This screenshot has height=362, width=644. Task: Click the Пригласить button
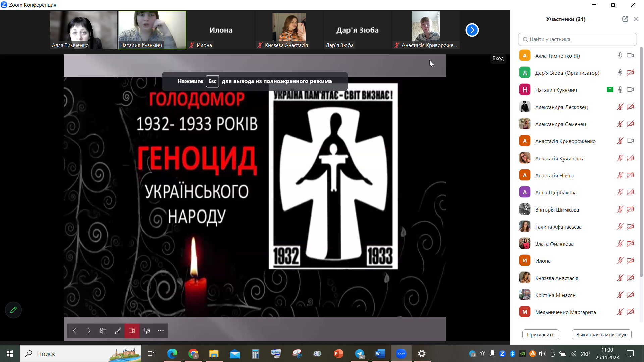click(540, 334)
